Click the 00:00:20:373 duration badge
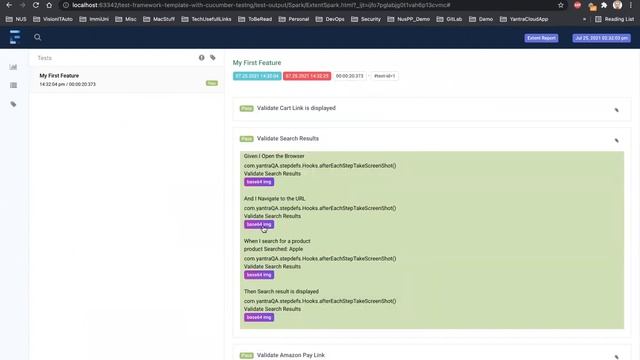 click(349, 76)
